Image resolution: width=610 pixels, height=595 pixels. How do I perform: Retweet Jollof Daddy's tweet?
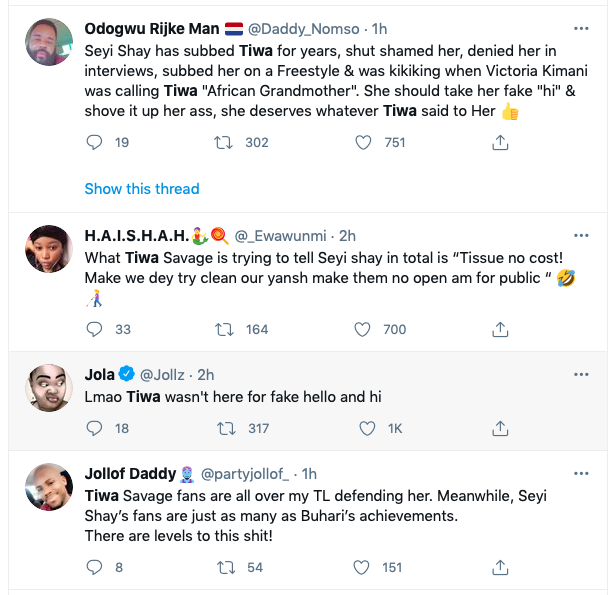coord(226,567)
